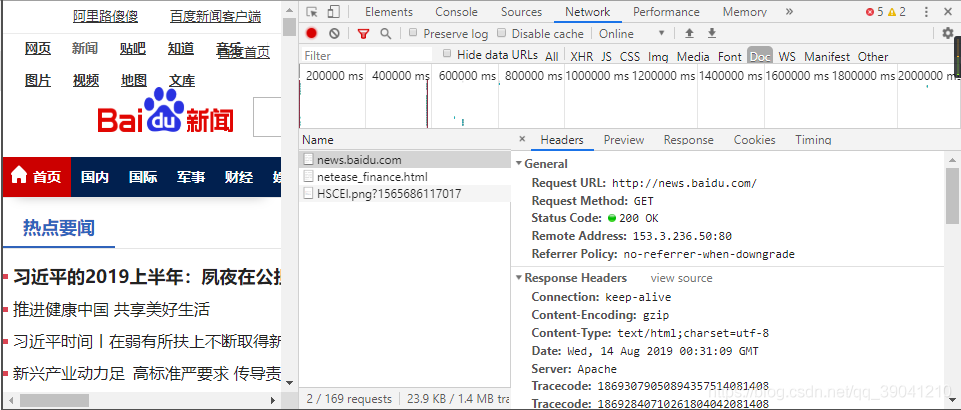The width and height of the screenshot is (961, 410).
Task: Switch to Performance panel
Action: pos(666,12)
